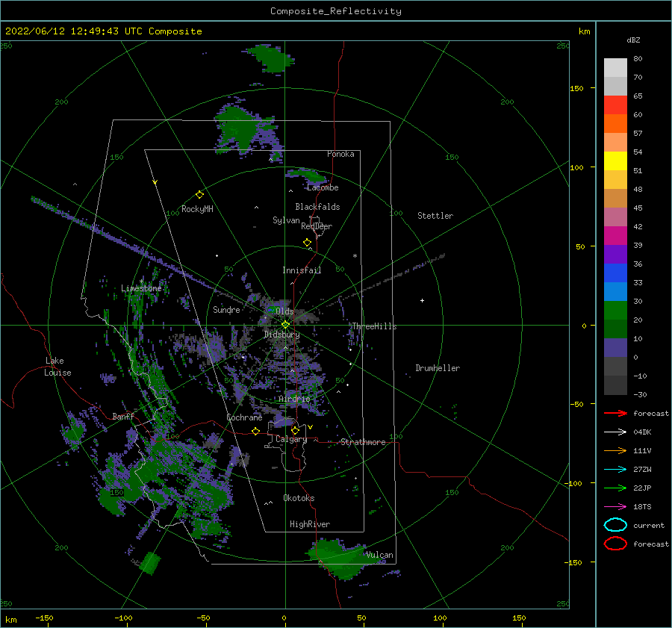672x628 pixels.
Task: Select the Drumheller label
Action: click(x=437, y=368)
